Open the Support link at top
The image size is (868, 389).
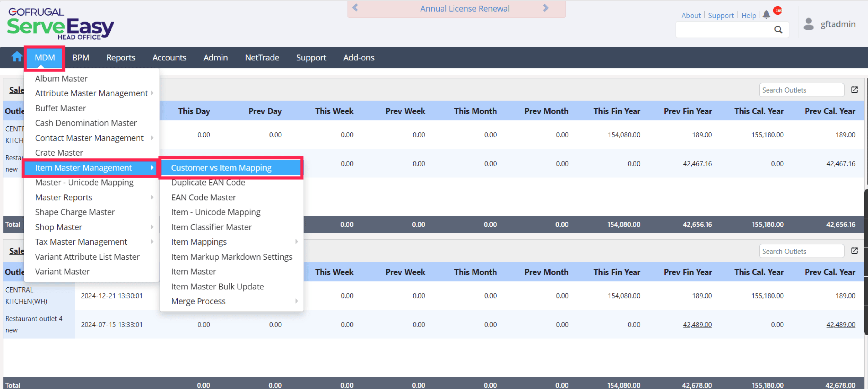point(721,16)
